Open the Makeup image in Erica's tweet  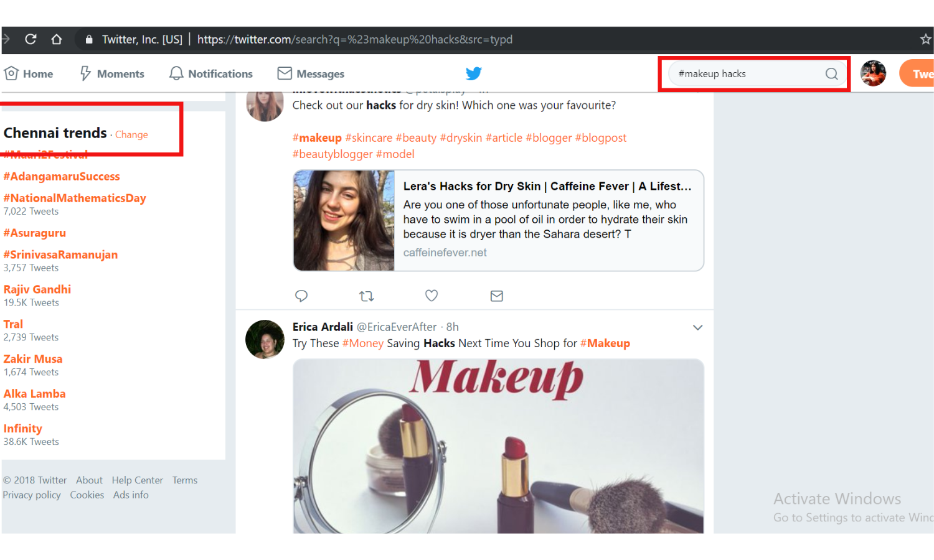(x=498, y=446)
